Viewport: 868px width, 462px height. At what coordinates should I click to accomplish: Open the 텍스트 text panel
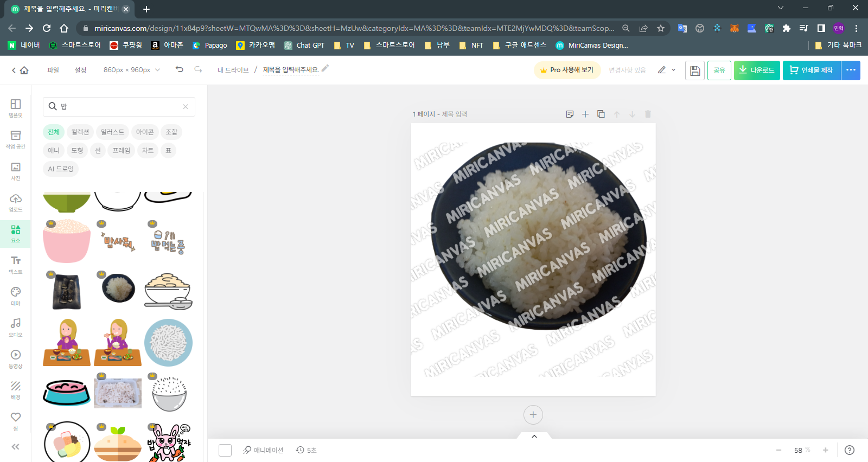click(x=16, y=265)
